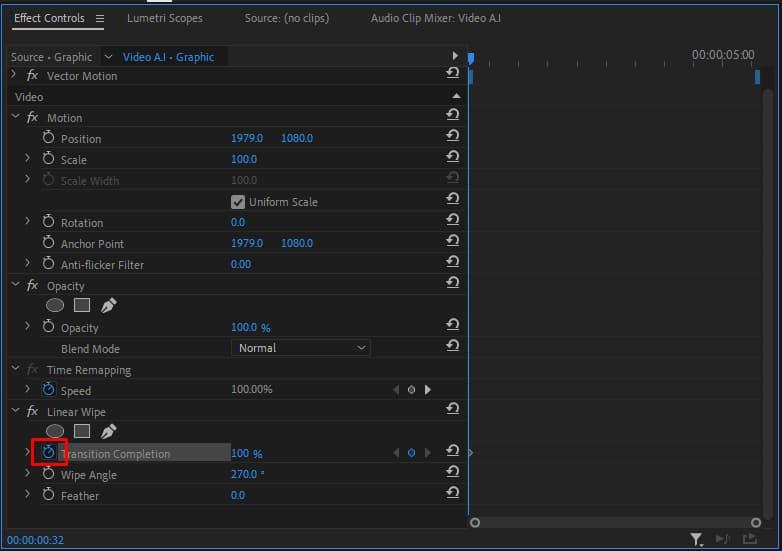This screenshot has height=551, width=782.
Task: Create 4-point rectangle mask under Opacity
Action: (x=82, y=306)
